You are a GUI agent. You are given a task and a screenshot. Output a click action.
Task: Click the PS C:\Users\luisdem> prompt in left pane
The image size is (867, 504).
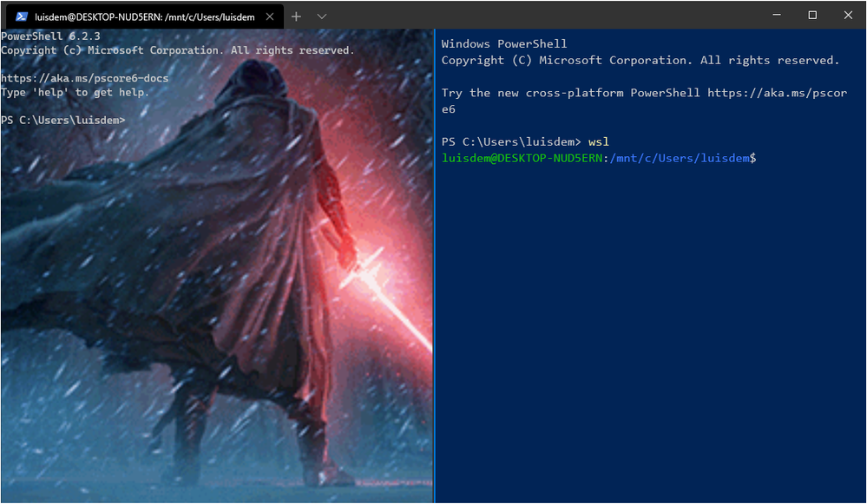(63, 120)
